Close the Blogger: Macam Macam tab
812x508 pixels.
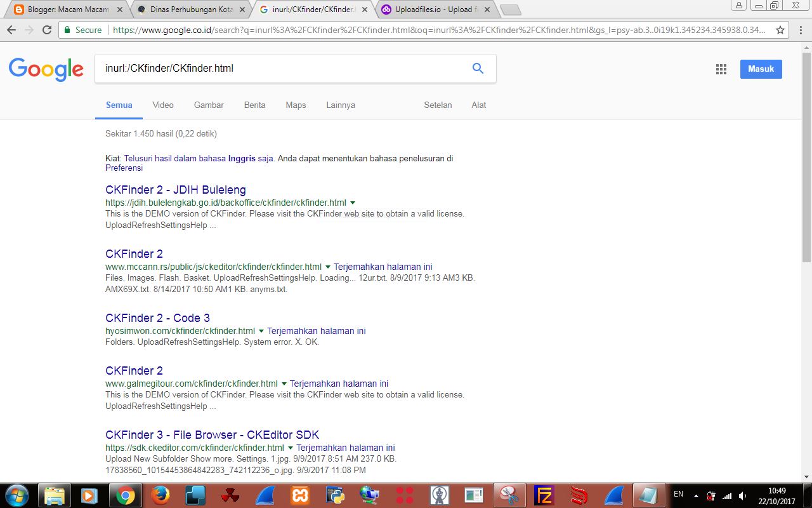pyautogui.click(x=119, y=10)
